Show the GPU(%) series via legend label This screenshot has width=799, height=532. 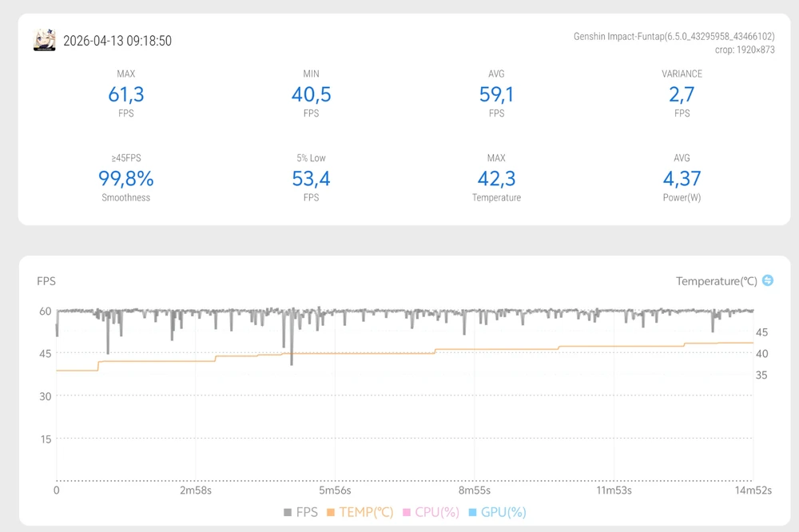[x=503, y=513]
